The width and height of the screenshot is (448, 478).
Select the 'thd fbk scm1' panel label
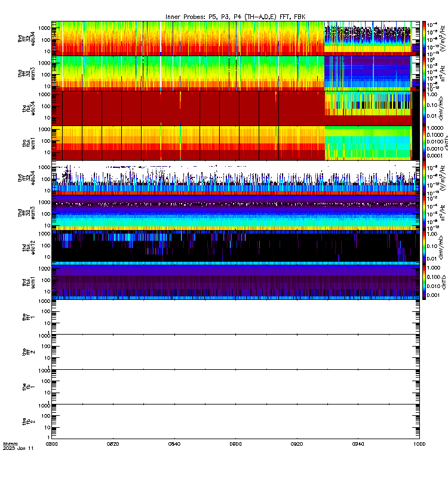pos(29,282)
